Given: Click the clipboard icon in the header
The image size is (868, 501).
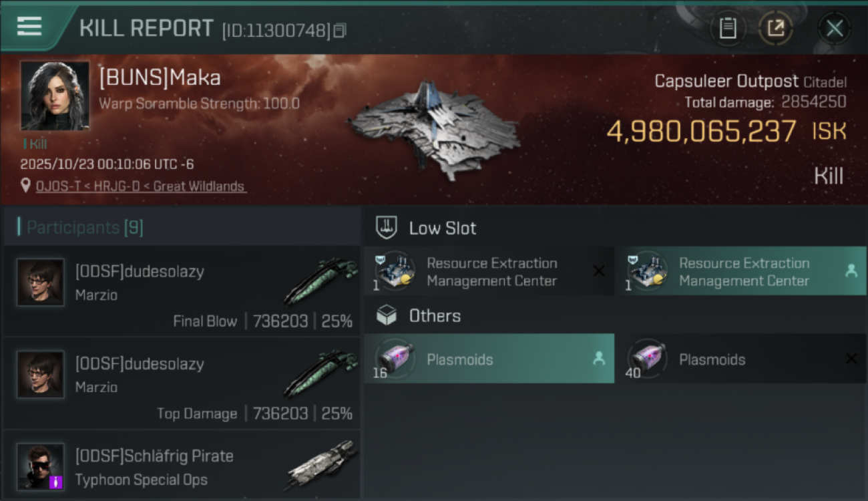Looking at the screenshot, I should tap(727, 28).
